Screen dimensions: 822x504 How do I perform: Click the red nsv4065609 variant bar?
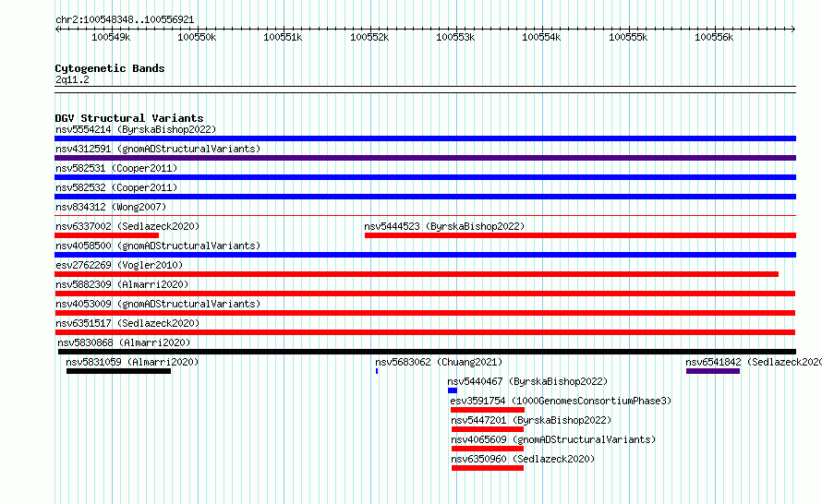point(488,449)
